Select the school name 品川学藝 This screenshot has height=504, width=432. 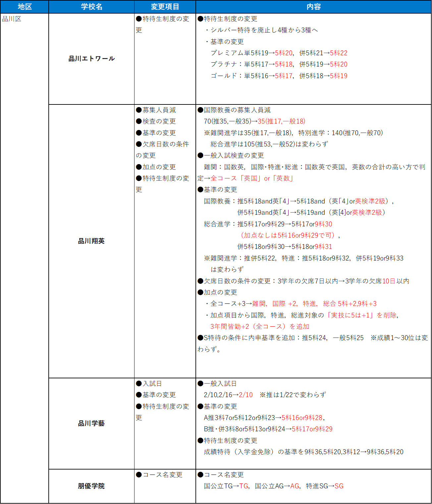click(91, 423)
